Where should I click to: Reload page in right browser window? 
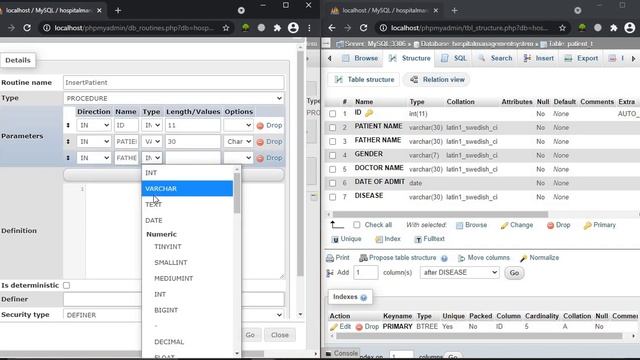(363, 28)
